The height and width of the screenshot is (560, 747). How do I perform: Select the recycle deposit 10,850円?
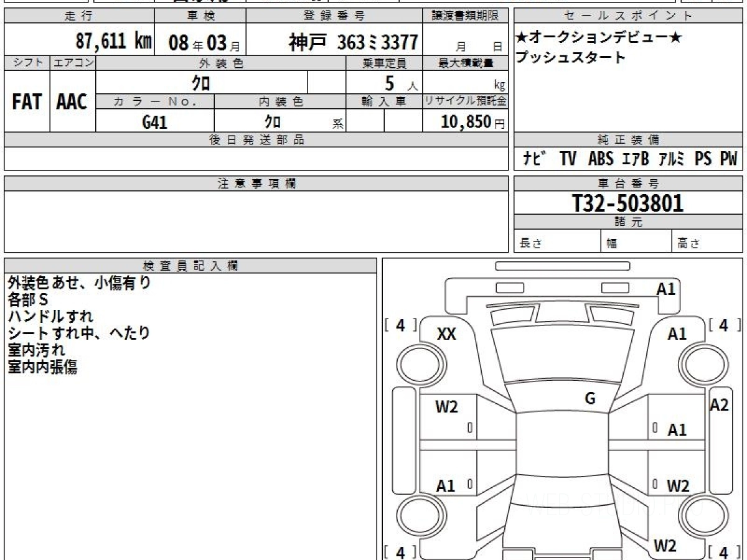tap(473, 121)
